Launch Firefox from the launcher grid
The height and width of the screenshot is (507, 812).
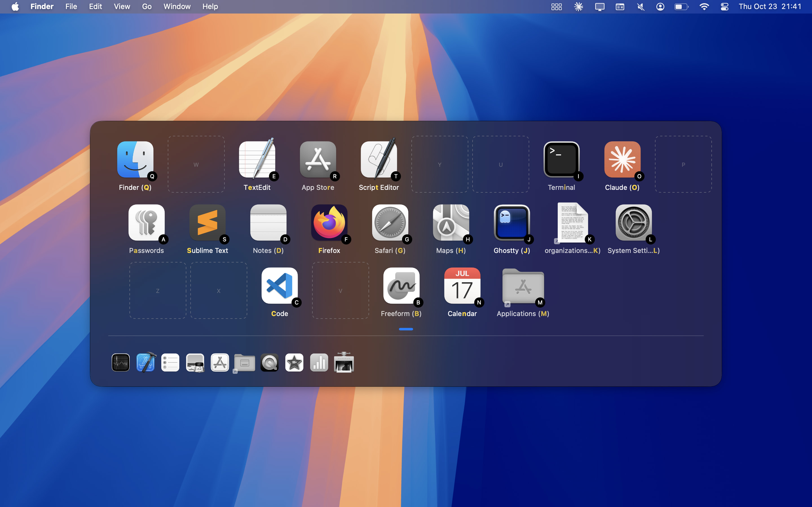[329, 223]
